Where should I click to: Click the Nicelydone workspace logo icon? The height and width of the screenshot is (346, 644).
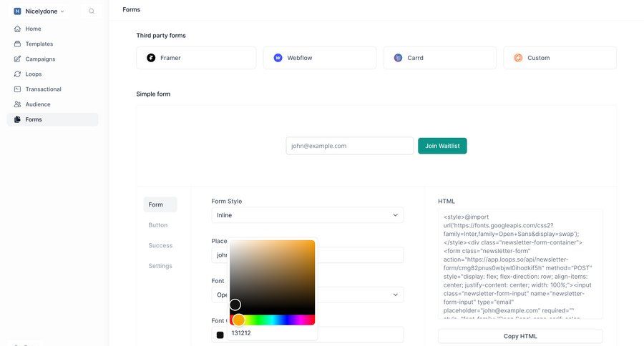point(17,11)
